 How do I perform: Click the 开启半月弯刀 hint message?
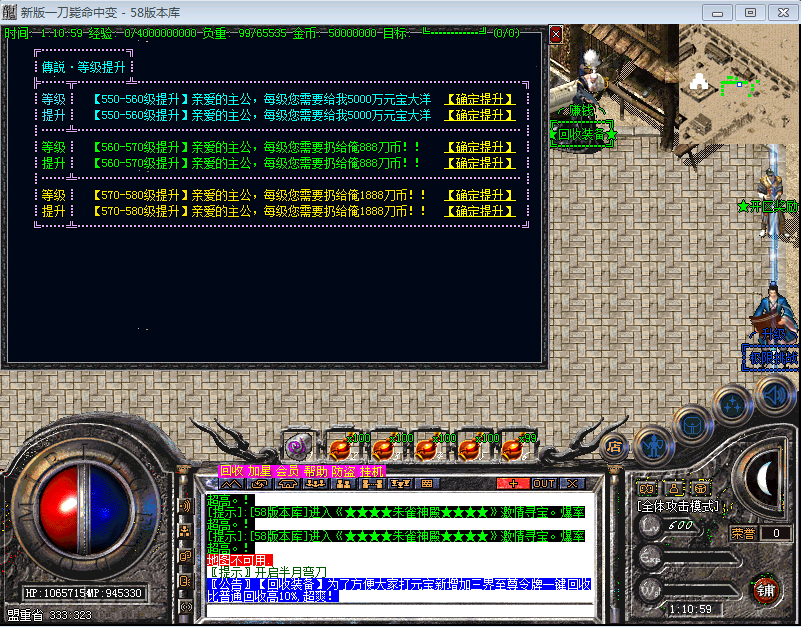[x=267, y=572]
